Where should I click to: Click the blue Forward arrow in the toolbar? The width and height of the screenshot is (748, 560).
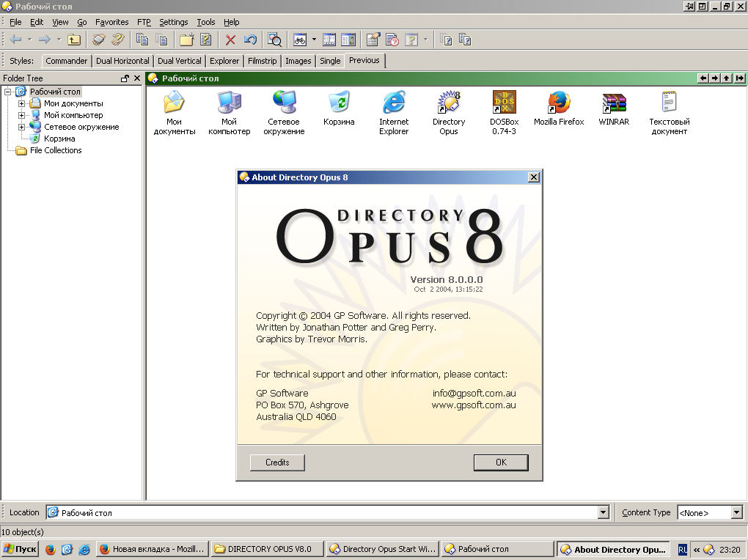[44, 40]
